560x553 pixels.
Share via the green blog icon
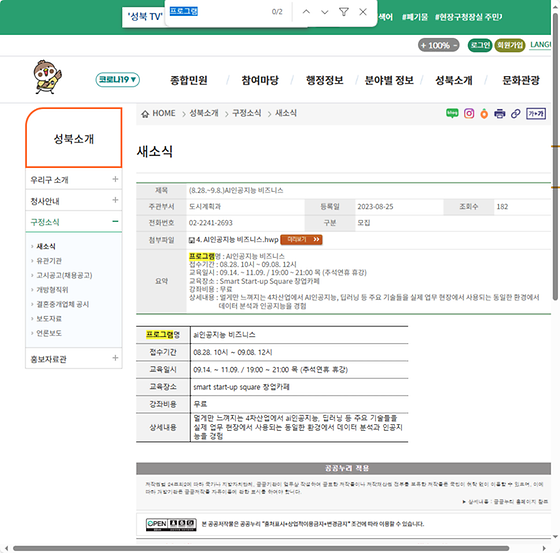pyautogui.click(x=452, y=113)
